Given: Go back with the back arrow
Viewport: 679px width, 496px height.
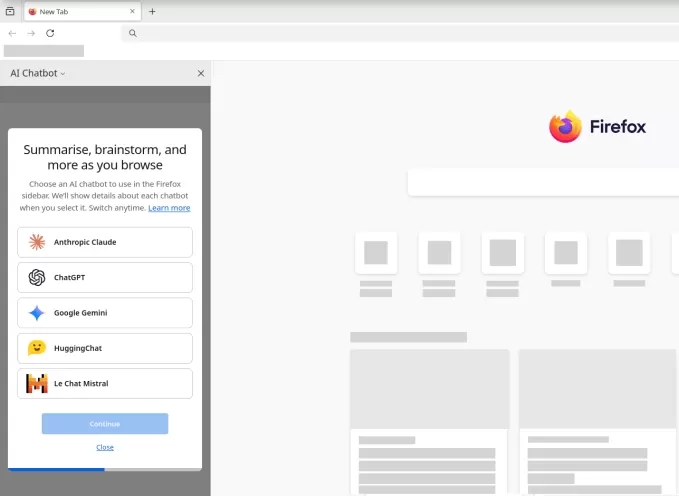Looking at the screenshot, I should pos(12,33).
